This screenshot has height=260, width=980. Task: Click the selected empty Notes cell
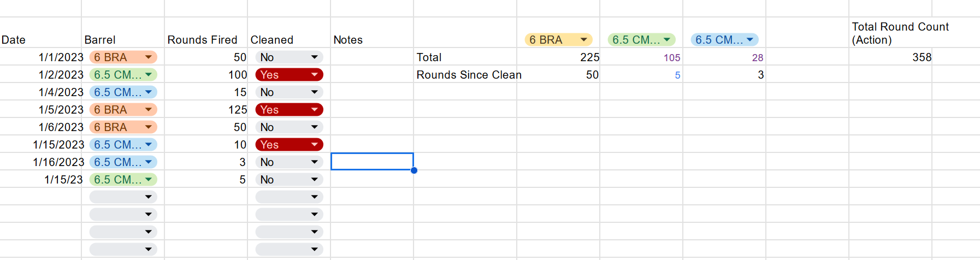coord(372,162)
